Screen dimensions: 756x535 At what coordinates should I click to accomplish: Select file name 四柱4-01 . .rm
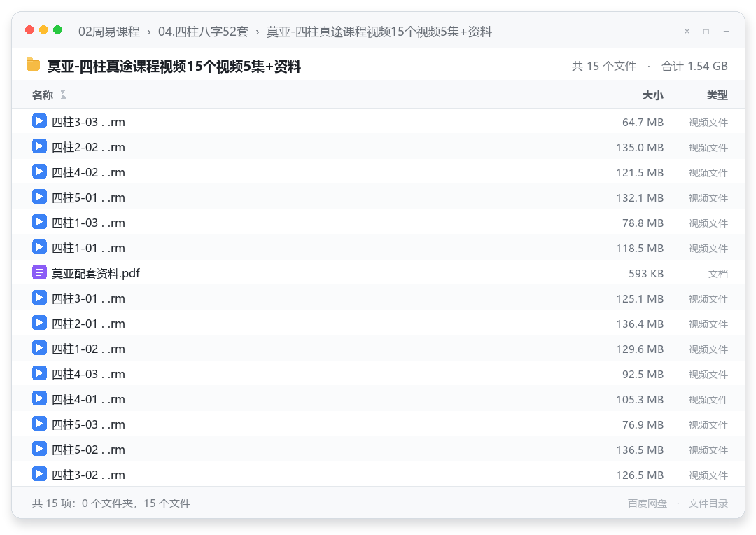88,399
